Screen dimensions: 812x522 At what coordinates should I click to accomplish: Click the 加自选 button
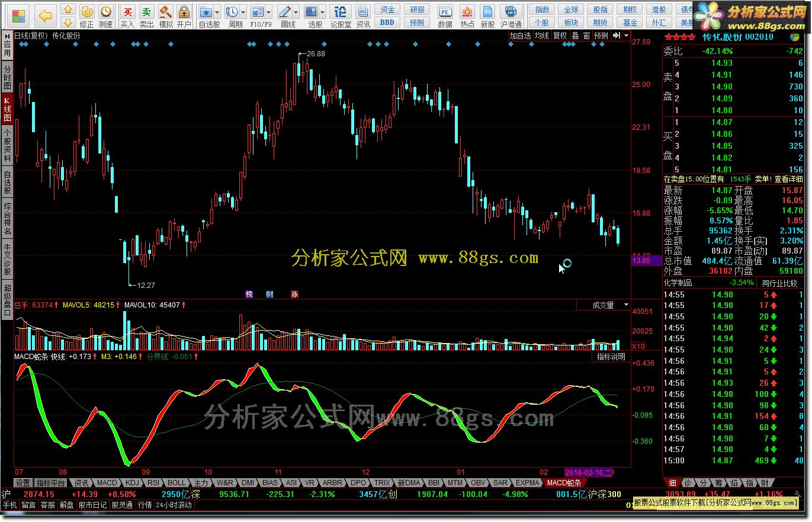click(x=521, y=36)
